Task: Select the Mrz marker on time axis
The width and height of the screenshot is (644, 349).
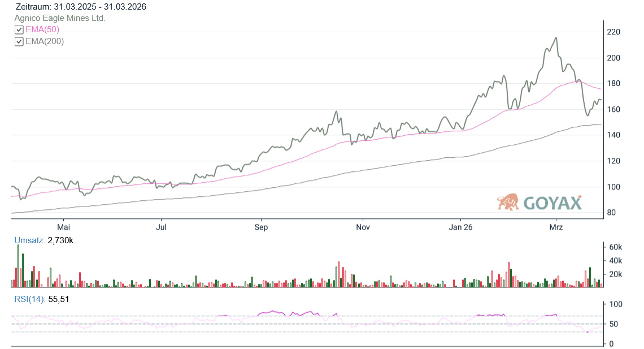Action: (x=556, y=227)
